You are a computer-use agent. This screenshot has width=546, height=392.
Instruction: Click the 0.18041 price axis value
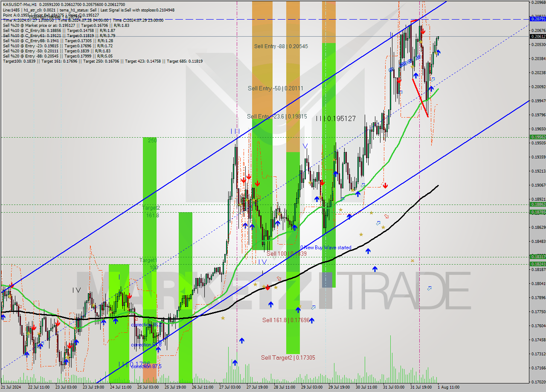pos(537,284)
